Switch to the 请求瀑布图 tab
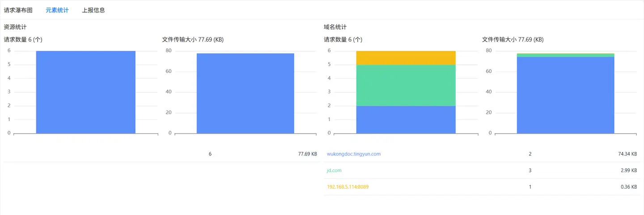This screenshot has width=644, height=215. pyautogui.click(x=18, y=10)
